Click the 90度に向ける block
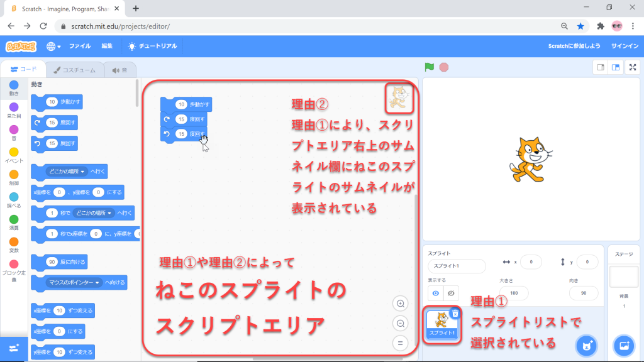 [x=59, y=262]
